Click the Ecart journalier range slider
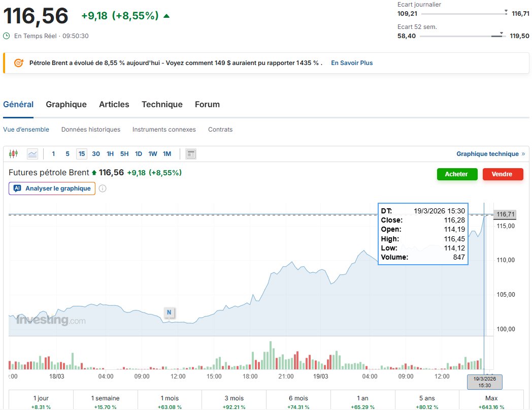 click(464, 14)
